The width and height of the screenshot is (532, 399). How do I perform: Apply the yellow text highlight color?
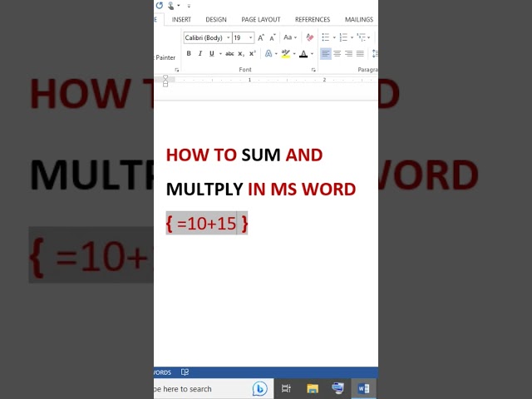(286, 53)
